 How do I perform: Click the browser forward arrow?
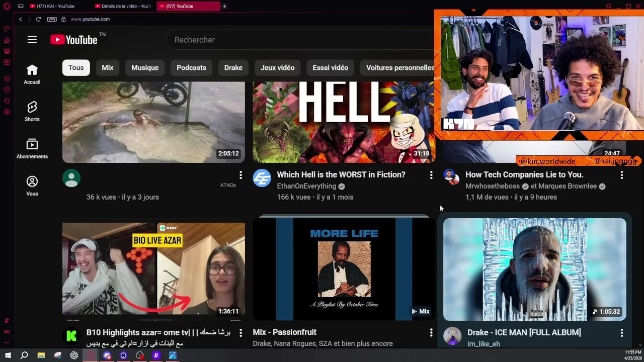[29, 19]
